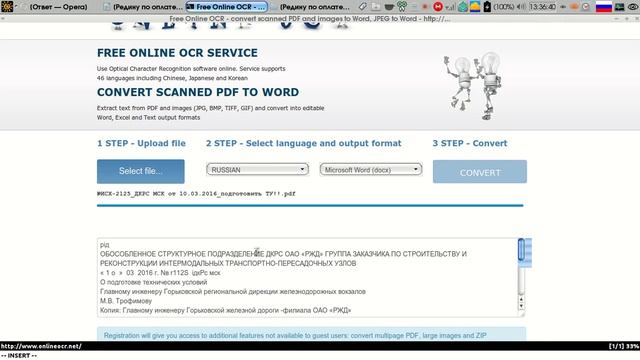Click the 'Копия: Главному инженеру Горьковской' result line

click(x=225, y=310)
